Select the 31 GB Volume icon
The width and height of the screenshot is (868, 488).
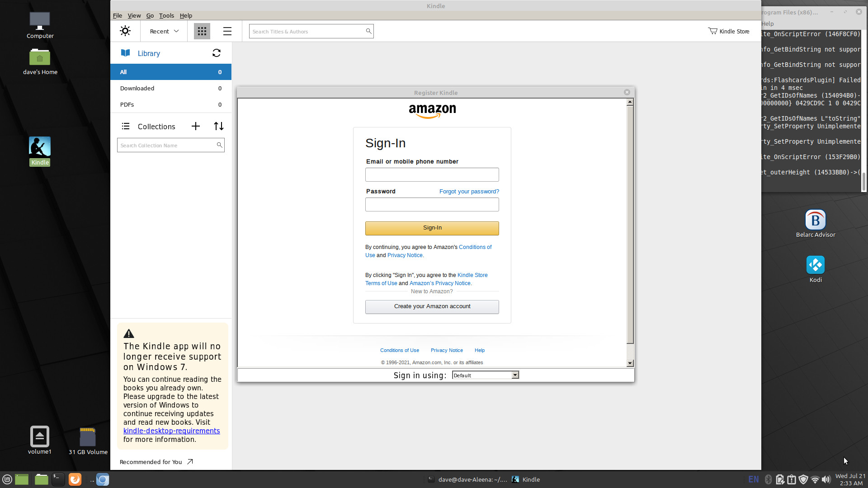(88, 441)
